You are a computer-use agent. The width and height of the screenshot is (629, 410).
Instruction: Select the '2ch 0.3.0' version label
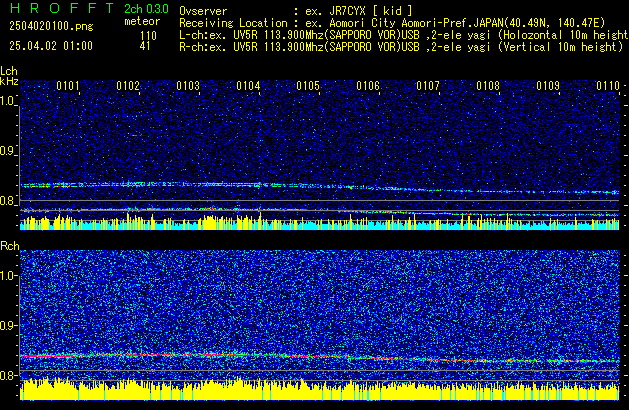pos(146,8)
